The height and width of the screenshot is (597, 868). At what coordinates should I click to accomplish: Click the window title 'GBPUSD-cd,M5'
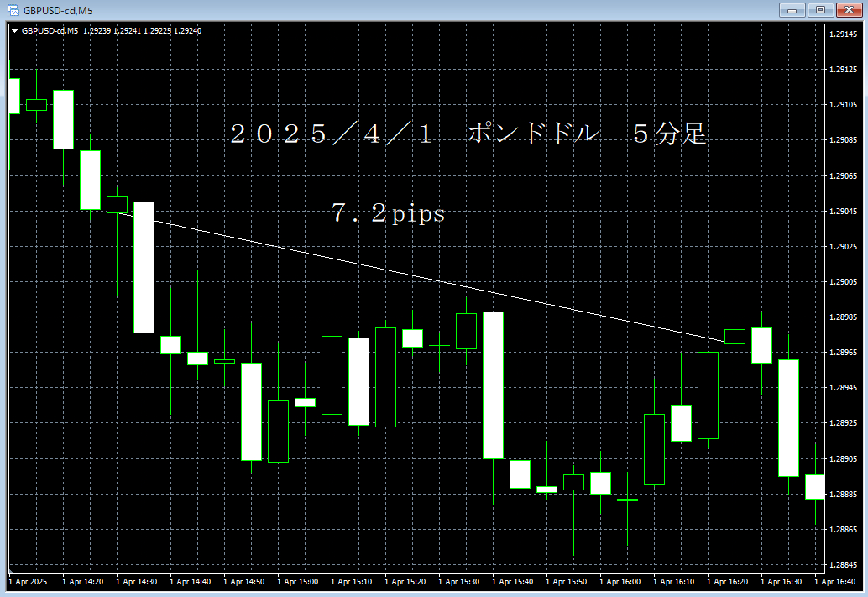[58, 11]
